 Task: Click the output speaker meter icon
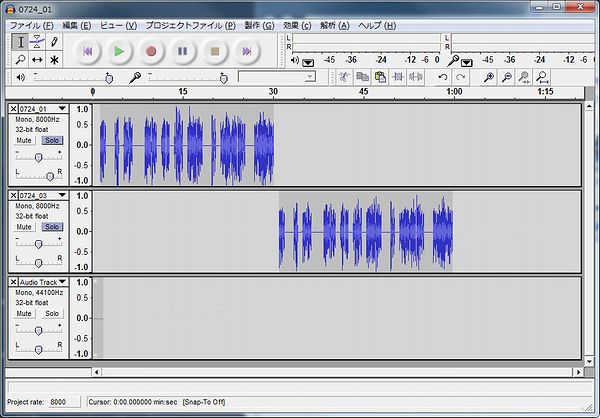[294, 60]
